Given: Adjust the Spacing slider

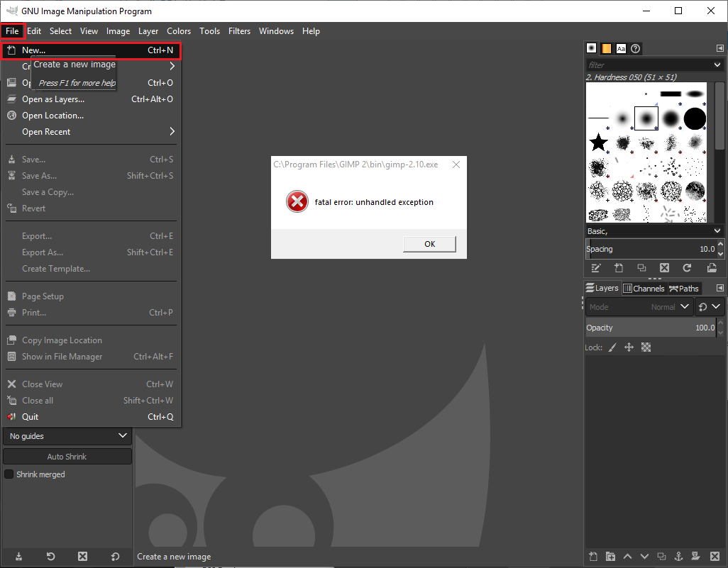Looking at the screenshot, I should point(651,249).
